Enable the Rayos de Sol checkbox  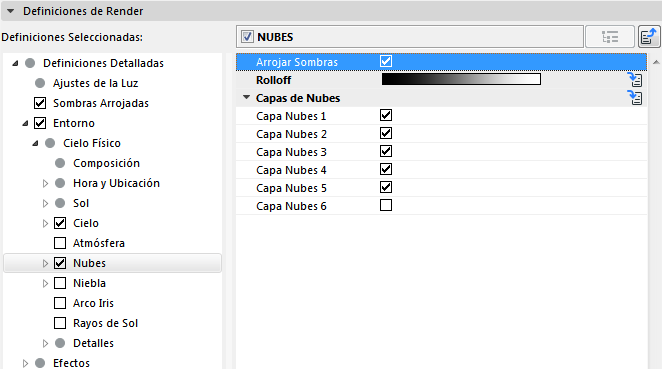[60, 323]
